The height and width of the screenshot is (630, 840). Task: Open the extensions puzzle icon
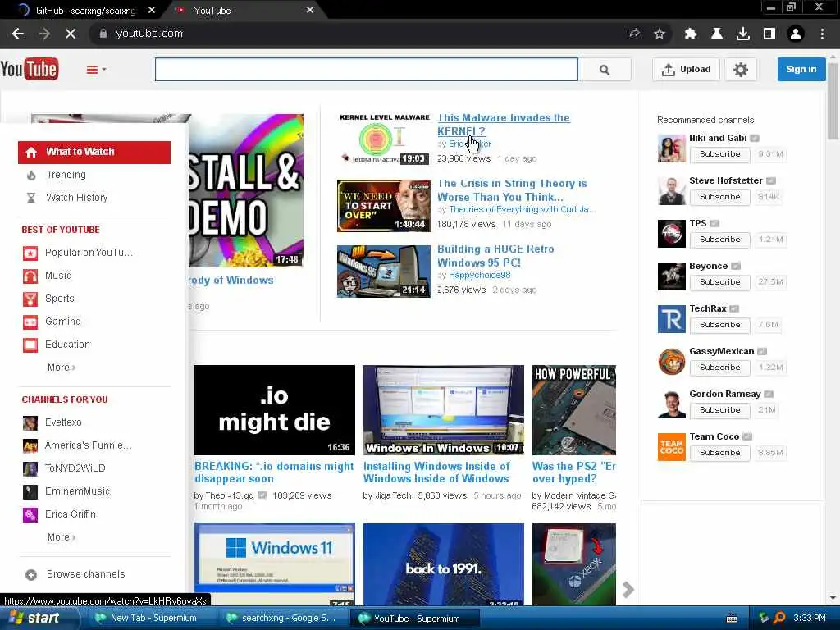pos(691,34)
